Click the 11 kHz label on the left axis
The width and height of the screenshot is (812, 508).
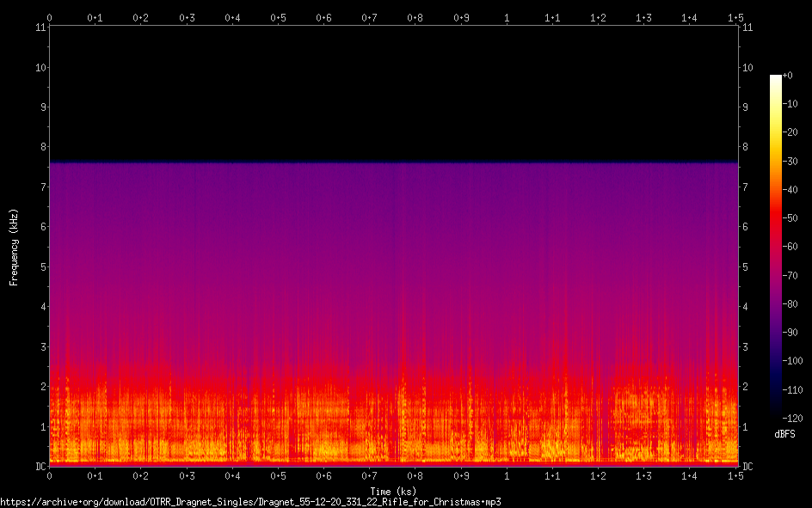[x=40, y=28]
